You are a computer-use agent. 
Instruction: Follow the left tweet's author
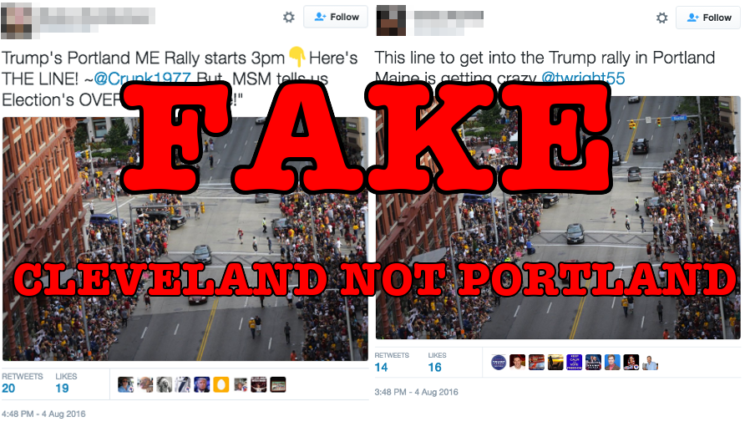point(336,17)
